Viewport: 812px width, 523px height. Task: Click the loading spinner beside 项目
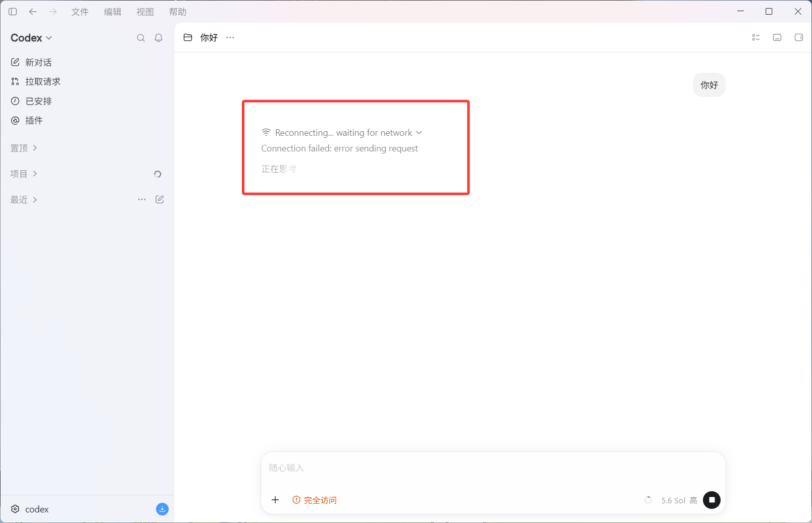[158, 174]
